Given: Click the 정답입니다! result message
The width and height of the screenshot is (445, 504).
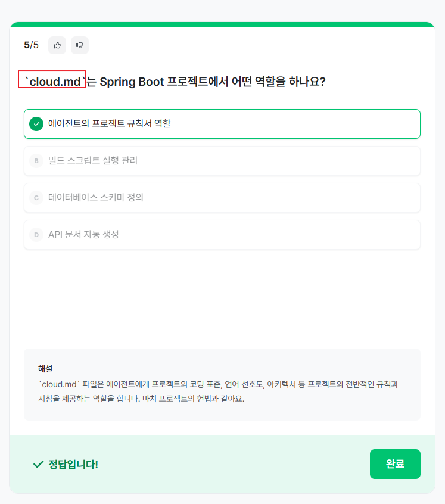Looking at the screenshot, I should 73,464.
